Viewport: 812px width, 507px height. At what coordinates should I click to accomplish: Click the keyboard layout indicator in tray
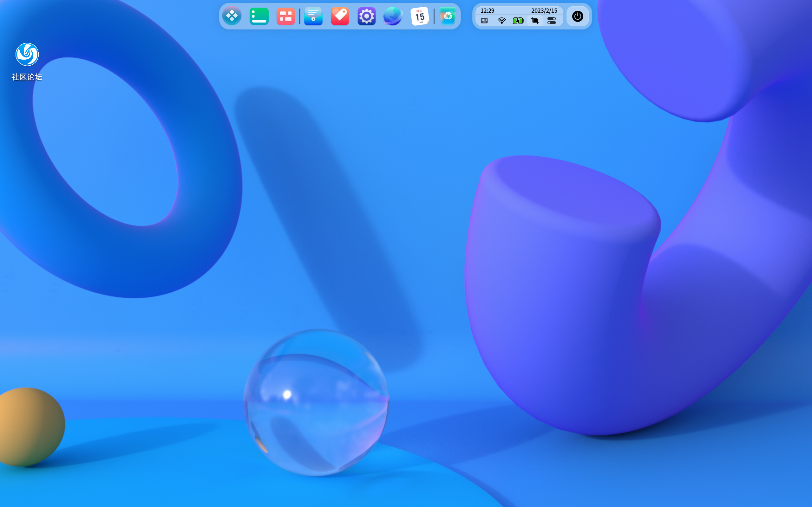(484, 21)
